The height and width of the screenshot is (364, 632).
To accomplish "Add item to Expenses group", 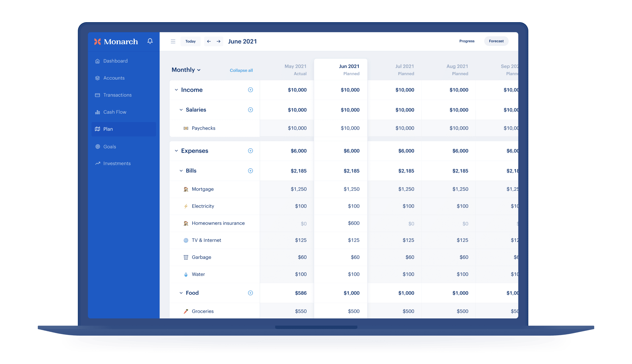I will 250,151.
